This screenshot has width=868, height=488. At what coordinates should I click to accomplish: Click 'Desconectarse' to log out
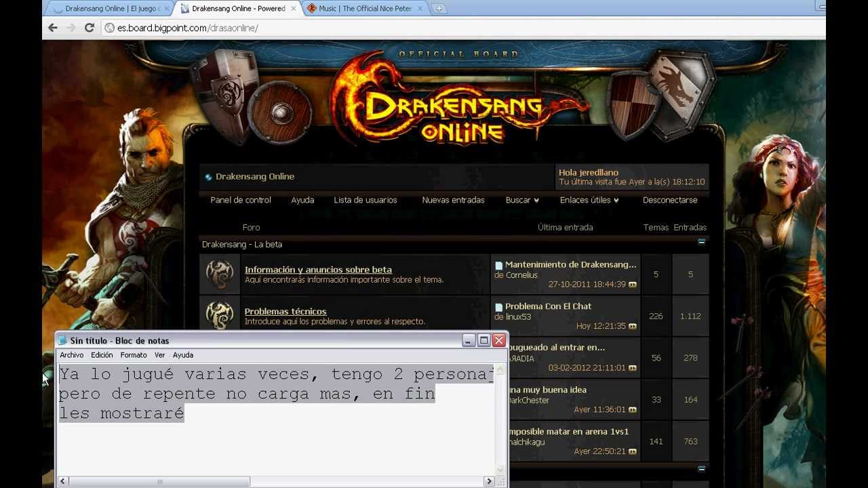[670, 200]
